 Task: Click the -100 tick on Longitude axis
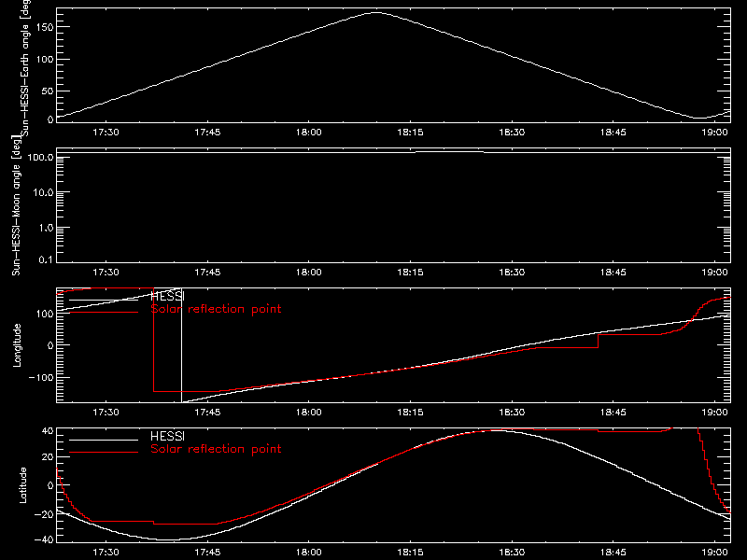point(41,377)
